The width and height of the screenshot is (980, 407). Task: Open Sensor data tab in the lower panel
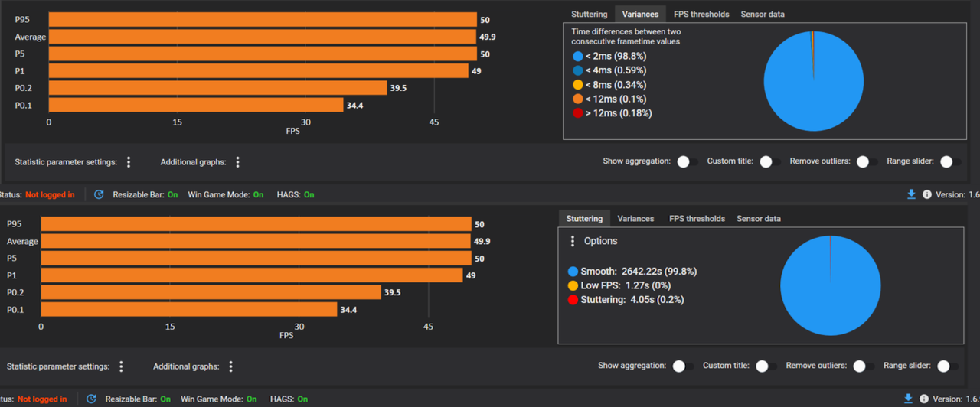point(759,218)
